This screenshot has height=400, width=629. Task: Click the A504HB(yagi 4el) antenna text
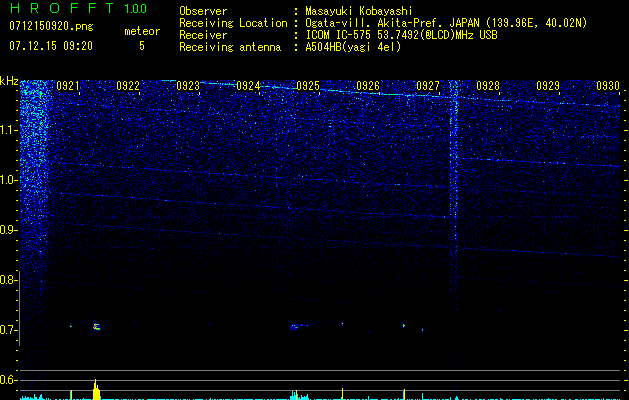(353, 47)
